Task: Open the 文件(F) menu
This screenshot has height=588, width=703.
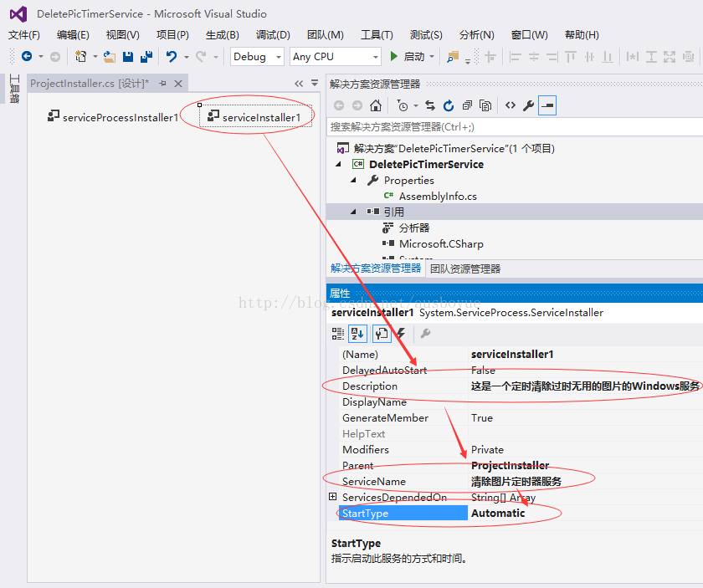Action: (x=23, y=35)
